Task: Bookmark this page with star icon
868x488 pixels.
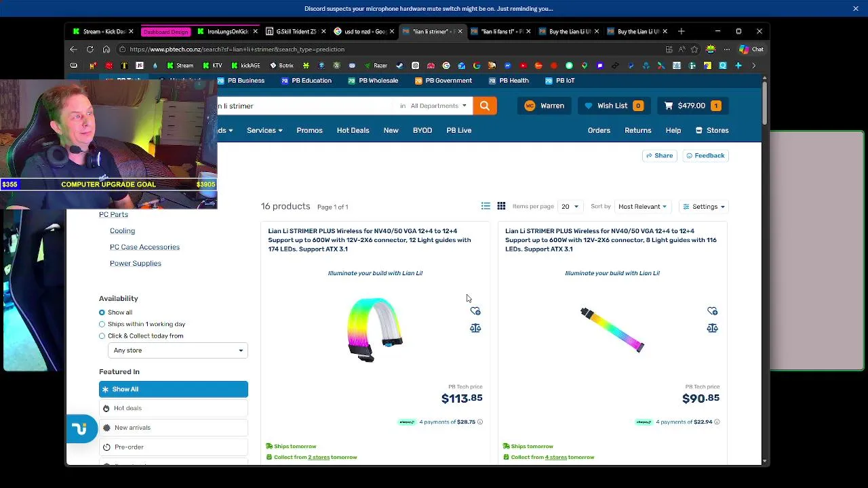Action: [x=694, y=49]
